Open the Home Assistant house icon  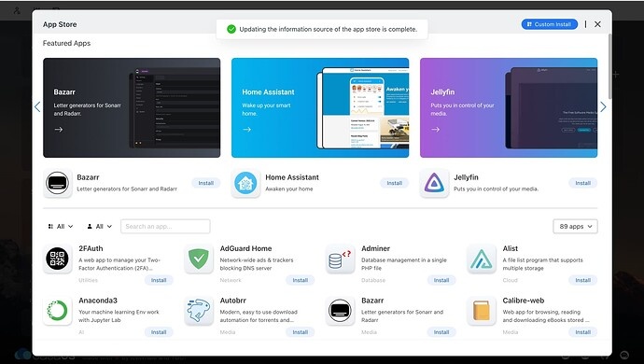click(245, 183)
